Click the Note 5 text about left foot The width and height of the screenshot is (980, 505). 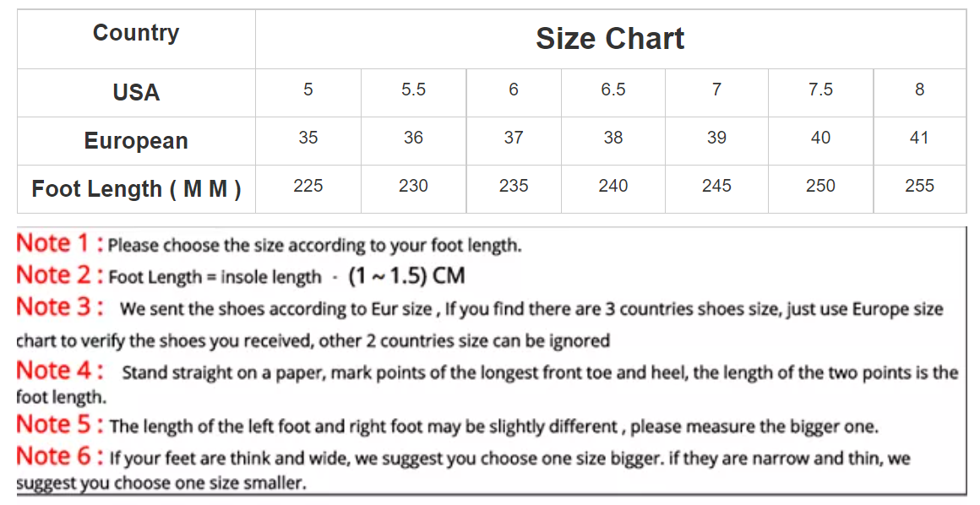pyautogui.click(x=493, y=426)
